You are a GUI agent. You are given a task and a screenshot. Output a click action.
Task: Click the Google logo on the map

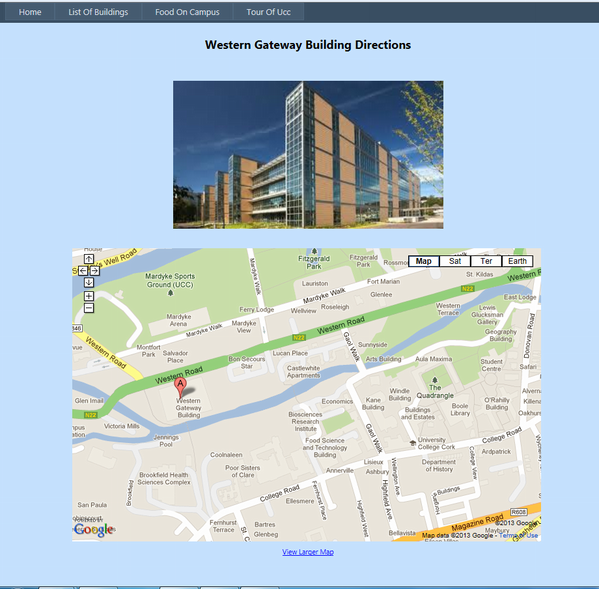93,529
